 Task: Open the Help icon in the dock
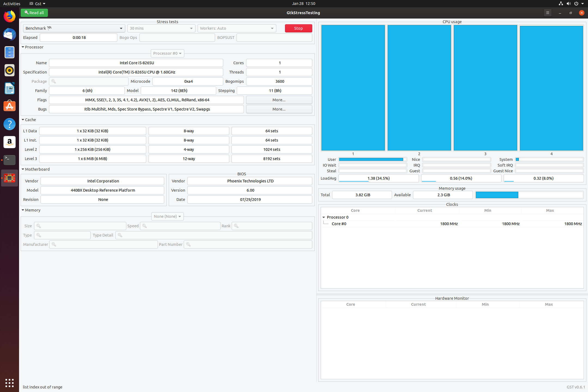10,124
